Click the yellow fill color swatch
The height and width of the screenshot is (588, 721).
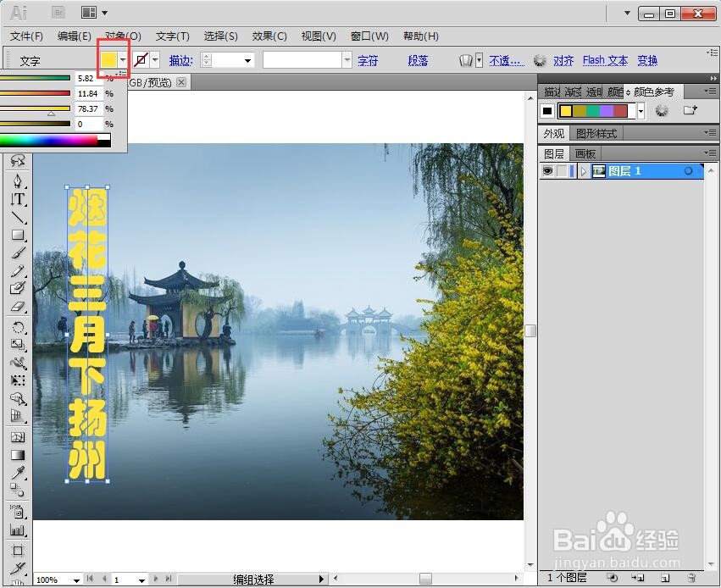coord(109,60)
